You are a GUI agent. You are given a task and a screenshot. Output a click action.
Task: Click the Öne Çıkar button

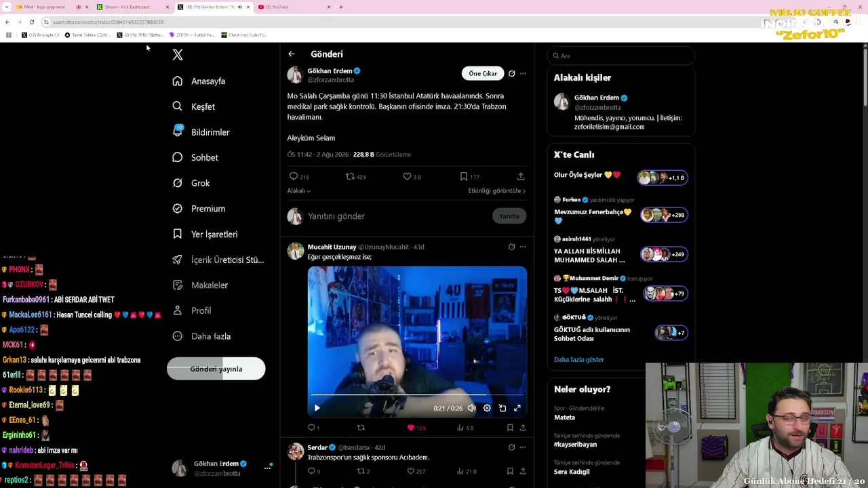483,73
